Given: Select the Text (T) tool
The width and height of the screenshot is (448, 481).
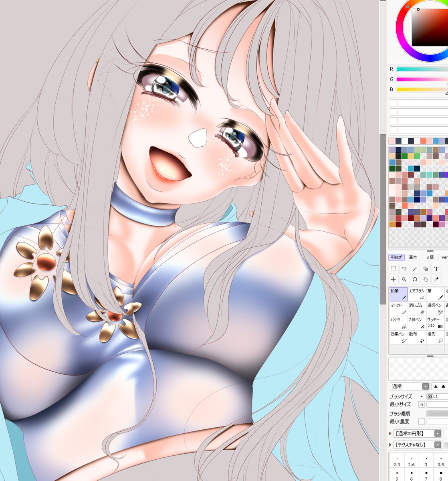Looking at the screenshot, I should pos(436,269).
